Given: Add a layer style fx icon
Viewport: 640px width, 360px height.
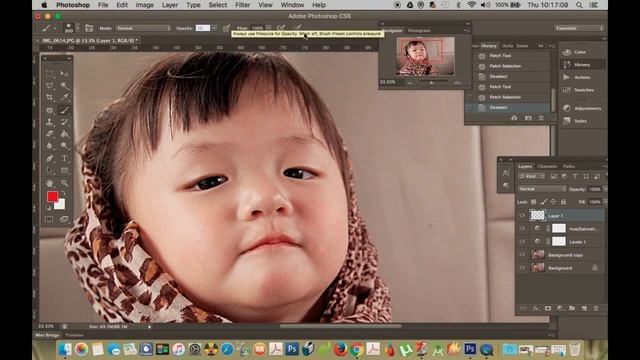Looking at the screenshot, I should pos(536,309).
